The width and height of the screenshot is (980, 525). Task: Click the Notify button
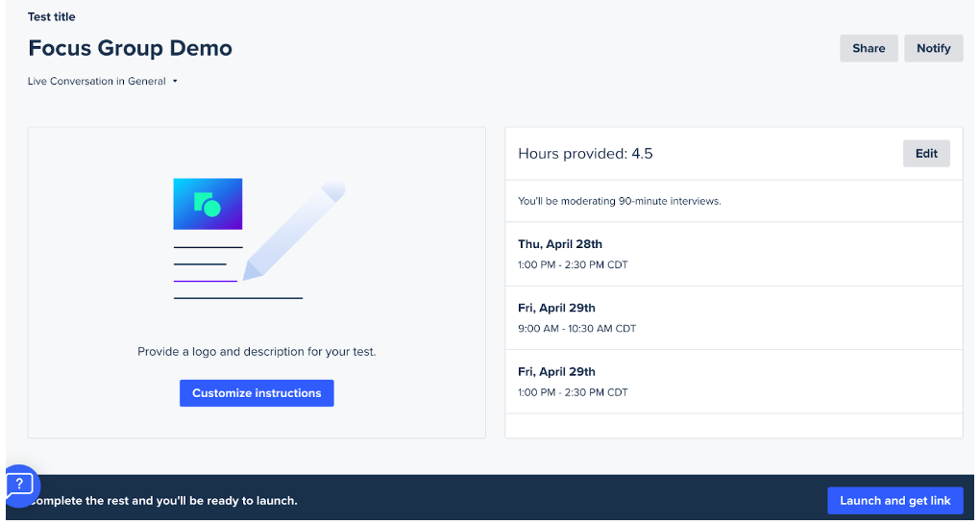(934, 48)
